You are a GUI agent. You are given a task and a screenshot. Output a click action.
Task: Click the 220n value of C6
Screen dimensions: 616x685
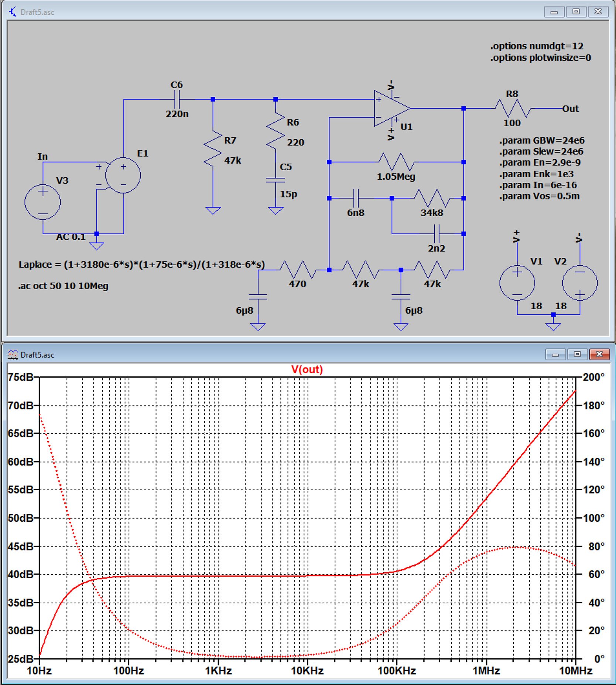(x=177, y=114)
